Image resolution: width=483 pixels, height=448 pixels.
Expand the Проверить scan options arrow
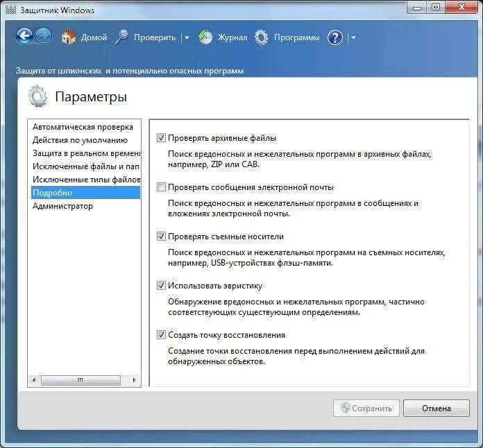point(187,38)
